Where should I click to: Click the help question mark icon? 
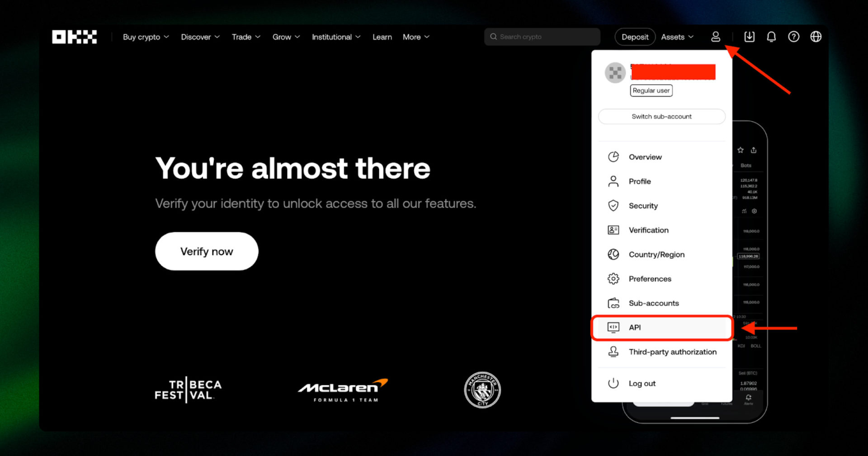793,37
